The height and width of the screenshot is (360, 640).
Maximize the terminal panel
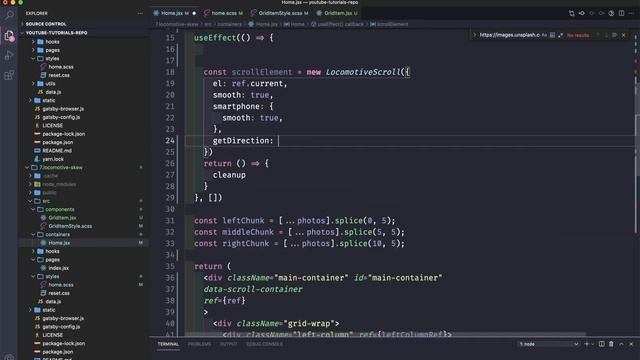click(x=621, y=344)
